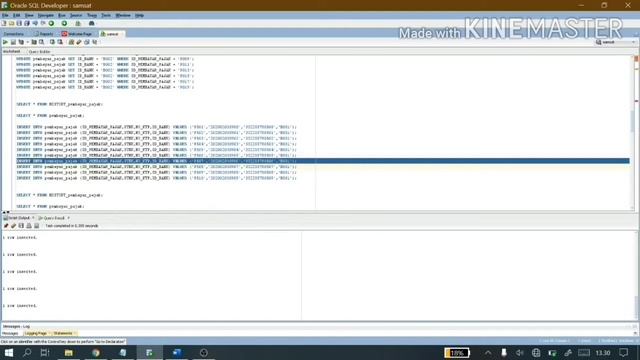
Task: Open the Windows Start menu
Action: coord(9,353)
